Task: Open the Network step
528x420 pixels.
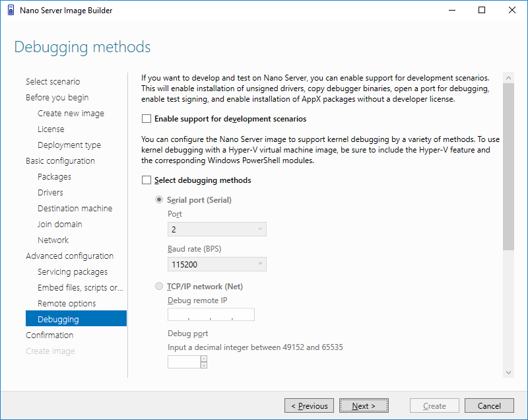Action: (53, 240)
